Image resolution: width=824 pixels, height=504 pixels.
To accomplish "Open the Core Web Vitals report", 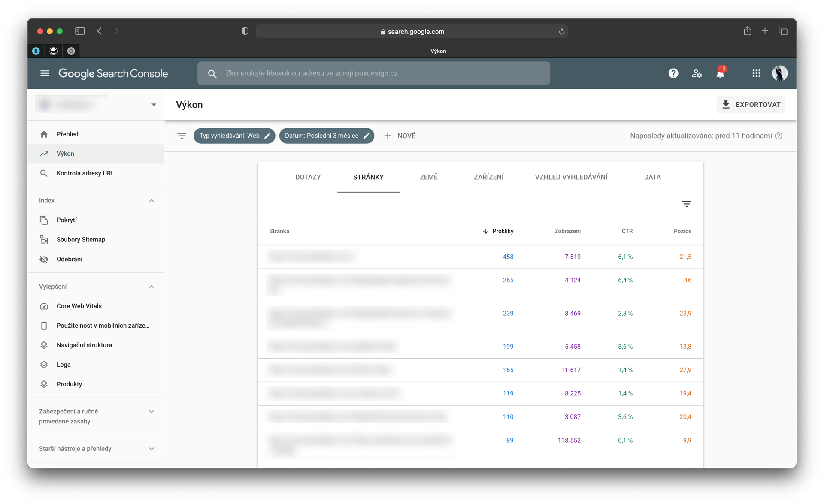I will pos(79,306).
